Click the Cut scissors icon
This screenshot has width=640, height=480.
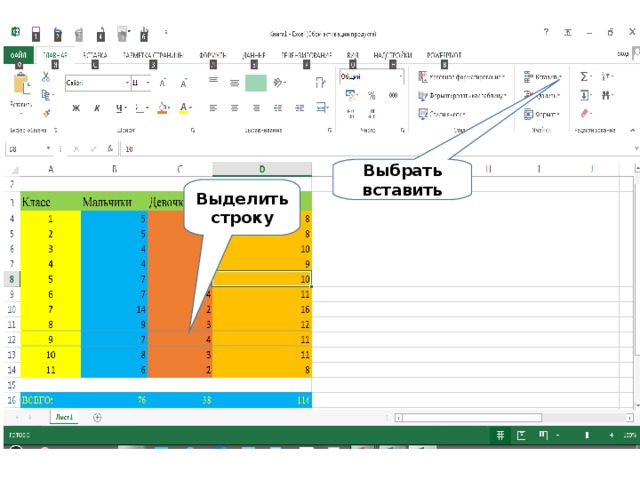pyautogui.click(x=47, y=77)
